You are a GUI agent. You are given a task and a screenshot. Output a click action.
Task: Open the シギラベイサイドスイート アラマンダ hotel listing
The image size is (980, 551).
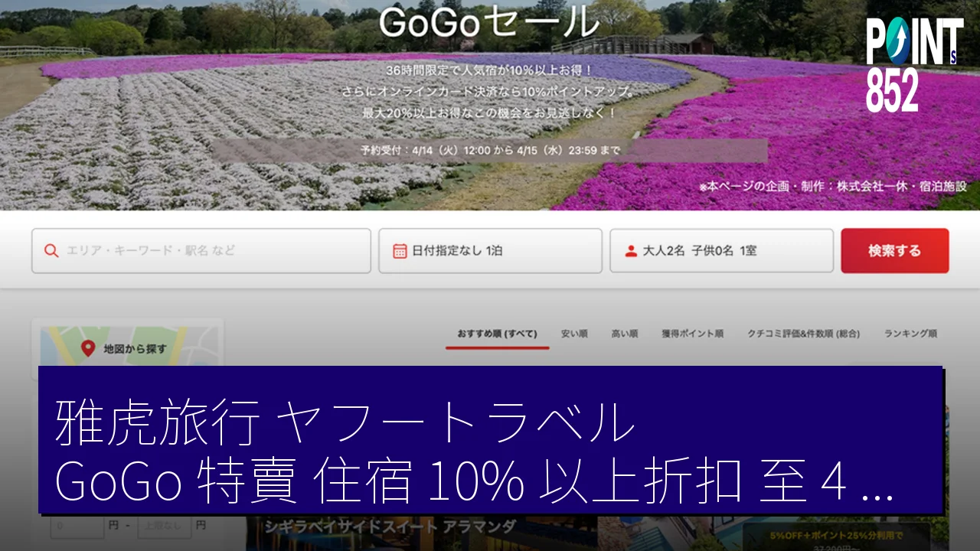point(390,527)
